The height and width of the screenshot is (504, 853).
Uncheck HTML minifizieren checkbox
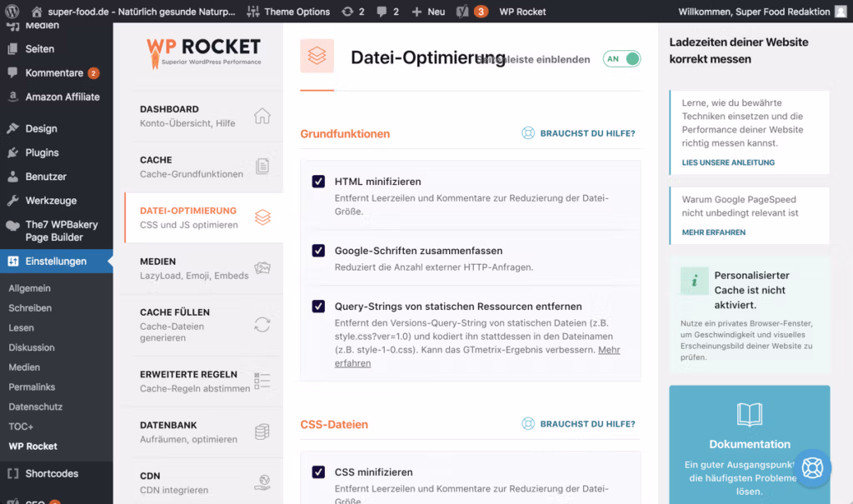coord(318,182)
